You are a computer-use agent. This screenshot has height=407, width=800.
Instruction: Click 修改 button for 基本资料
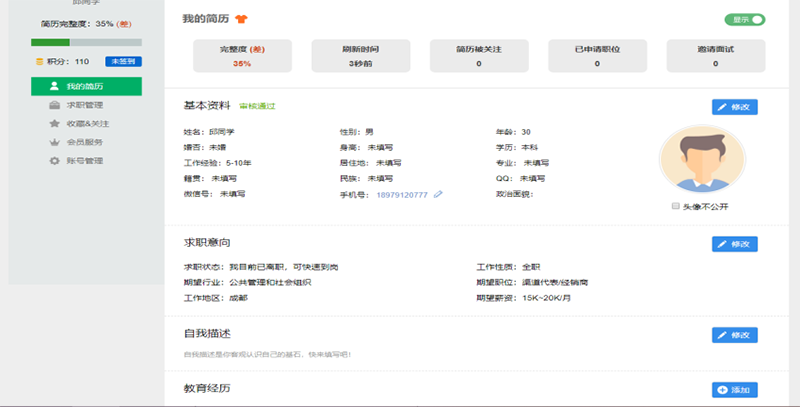[735, 107]
